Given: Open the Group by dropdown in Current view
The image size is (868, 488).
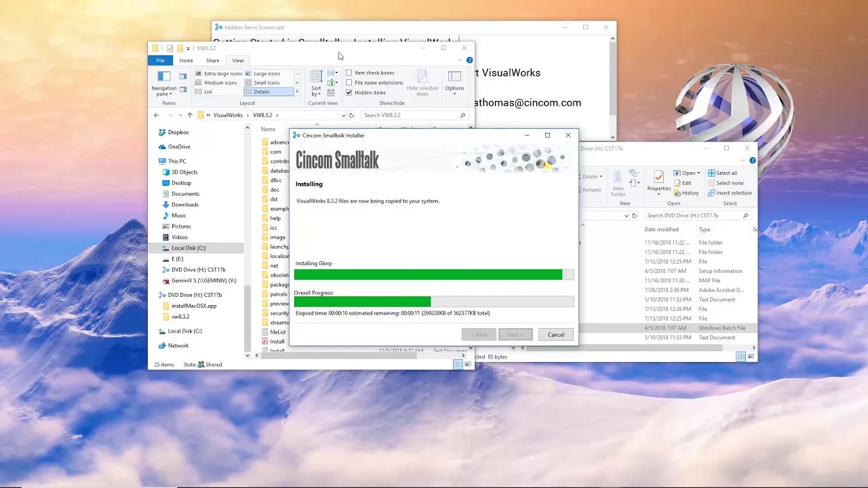Looking at the screenshot, I should (332, 73).
